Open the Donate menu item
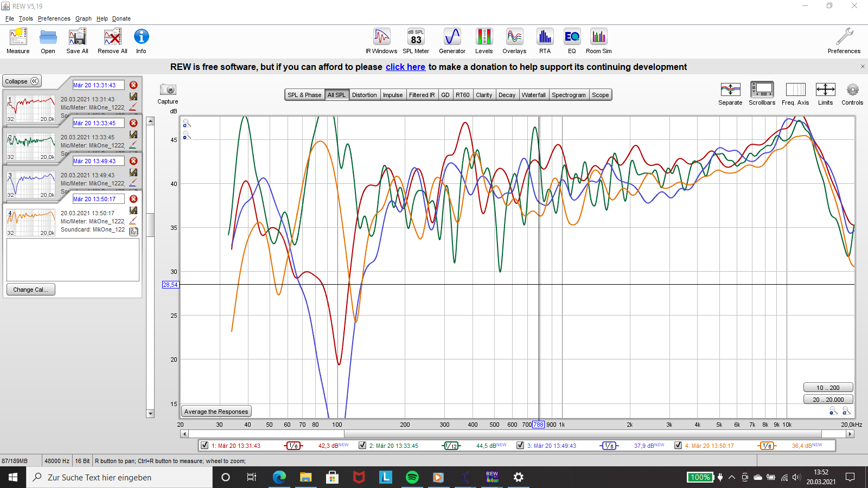Viewport: 868px width, 488px height. pos(122,18)
